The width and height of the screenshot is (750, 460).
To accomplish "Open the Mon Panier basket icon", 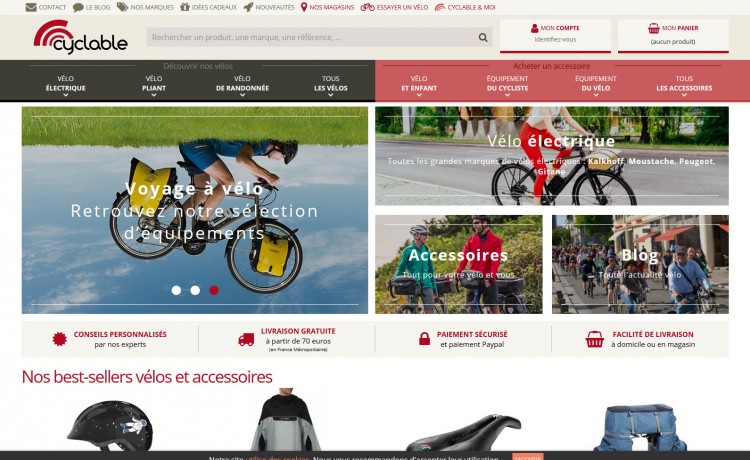I will (x=653, y=28).
